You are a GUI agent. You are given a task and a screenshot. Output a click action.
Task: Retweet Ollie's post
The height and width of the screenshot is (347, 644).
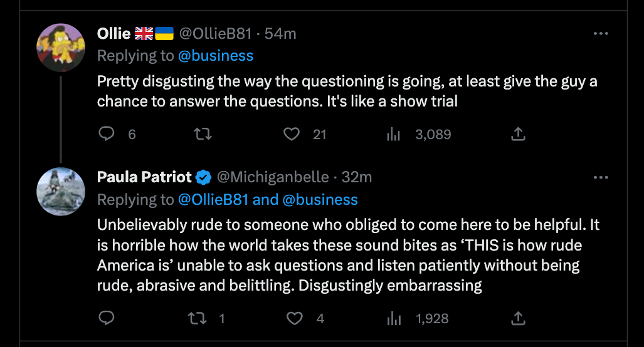click(203, 134)
